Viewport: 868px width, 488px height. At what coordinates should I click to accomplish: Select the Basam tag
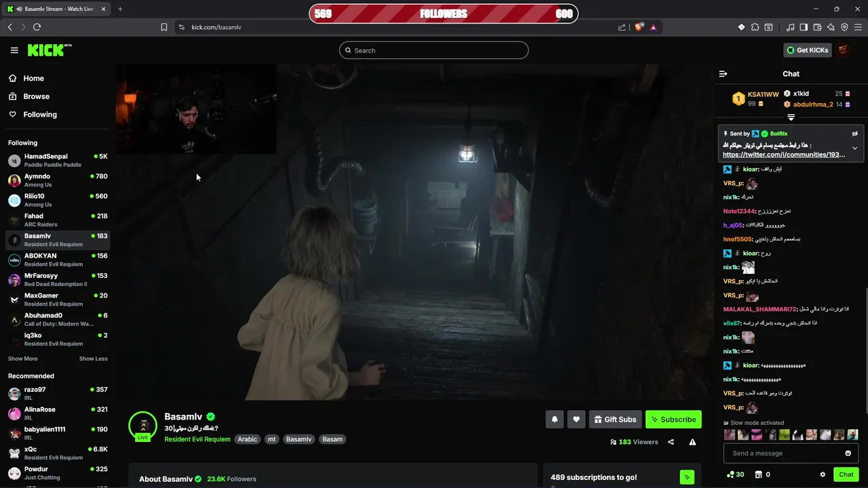[332, 439]
